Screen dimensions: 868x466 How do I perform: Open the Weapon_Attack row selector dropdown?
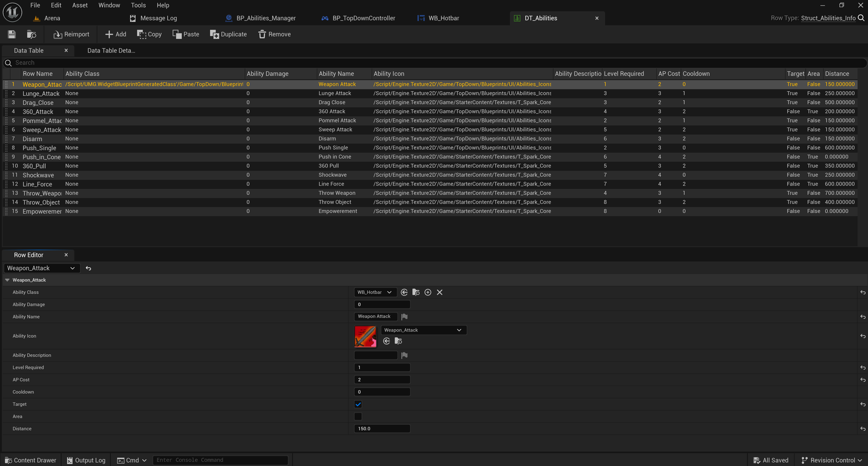(x=41, y=268)
